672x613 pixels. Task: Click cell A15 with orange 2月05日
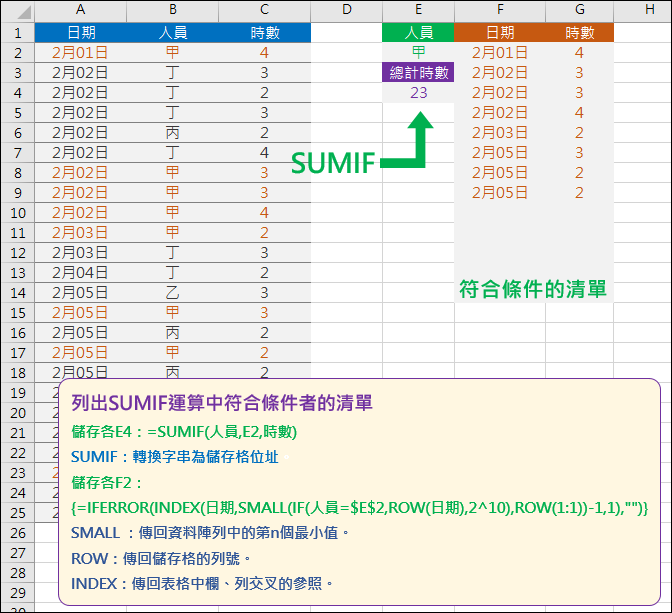click(81, 313)
